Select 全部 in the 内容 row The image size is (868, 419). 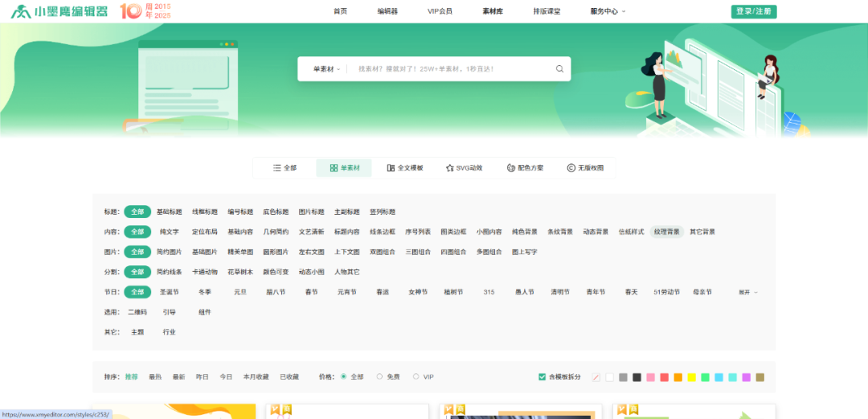click(137, 232)
